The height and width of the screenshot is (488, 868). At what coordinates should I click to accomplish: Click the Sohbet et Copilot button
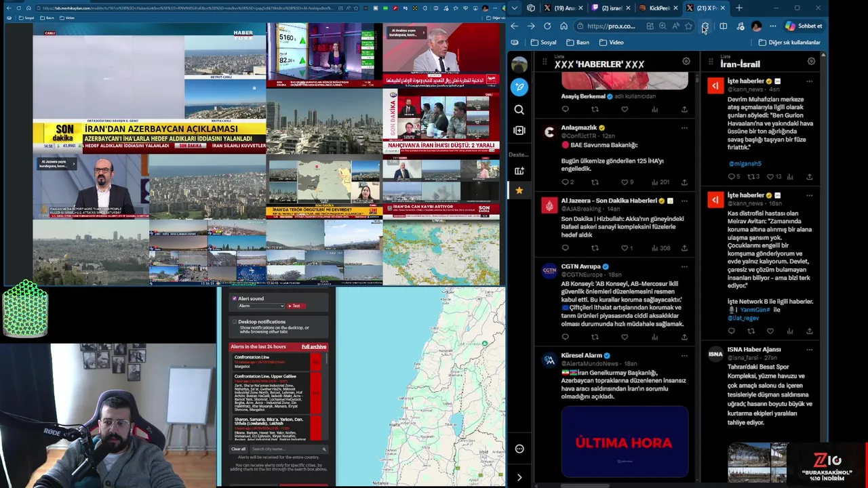[804, 26]
